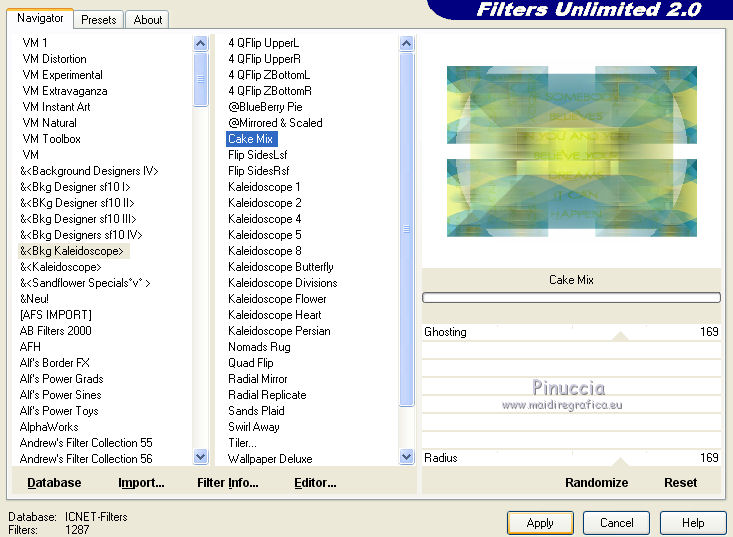Select Alf's Power Grads category

coord(61,379)
